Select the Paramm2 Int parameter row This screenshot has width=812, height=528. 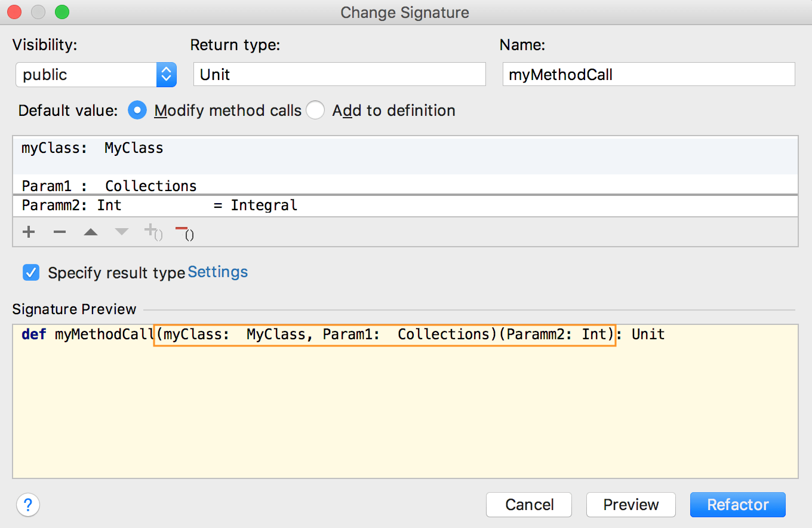(239, 205)
